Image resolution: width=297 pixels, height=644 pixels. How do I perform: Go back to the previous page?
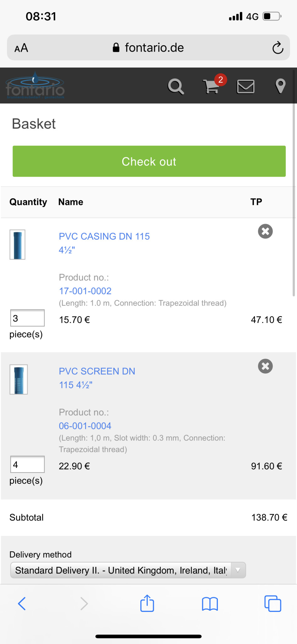point(22,603)
